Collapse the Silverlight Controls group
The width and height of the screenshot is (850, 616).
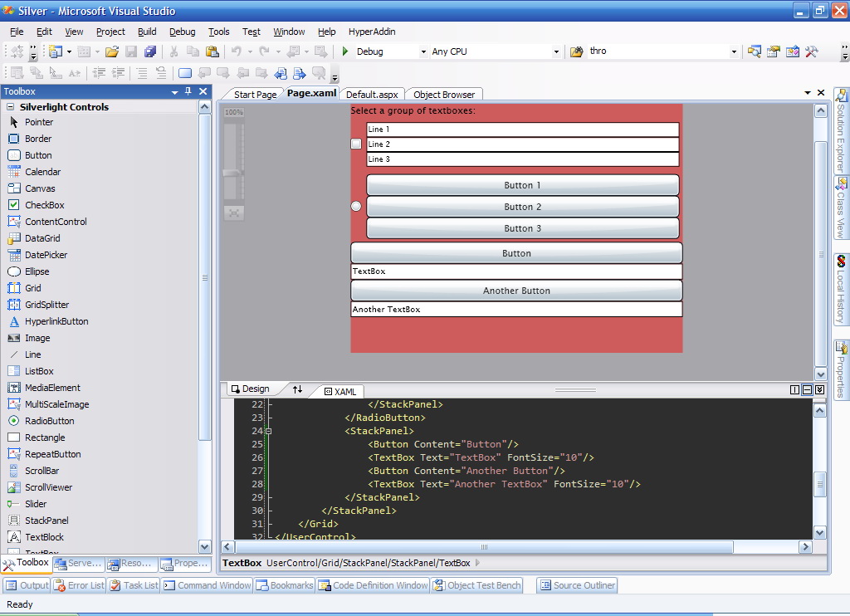10,107
